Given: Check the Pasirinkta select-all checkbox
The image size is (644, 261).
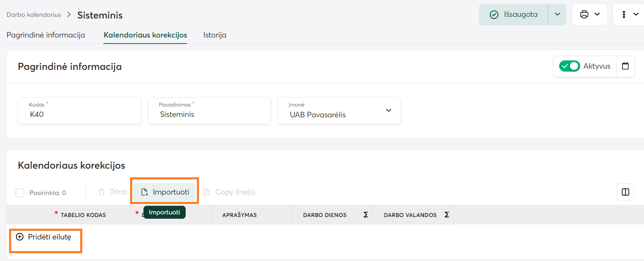Looking at the screenshot, I should 20,193.
